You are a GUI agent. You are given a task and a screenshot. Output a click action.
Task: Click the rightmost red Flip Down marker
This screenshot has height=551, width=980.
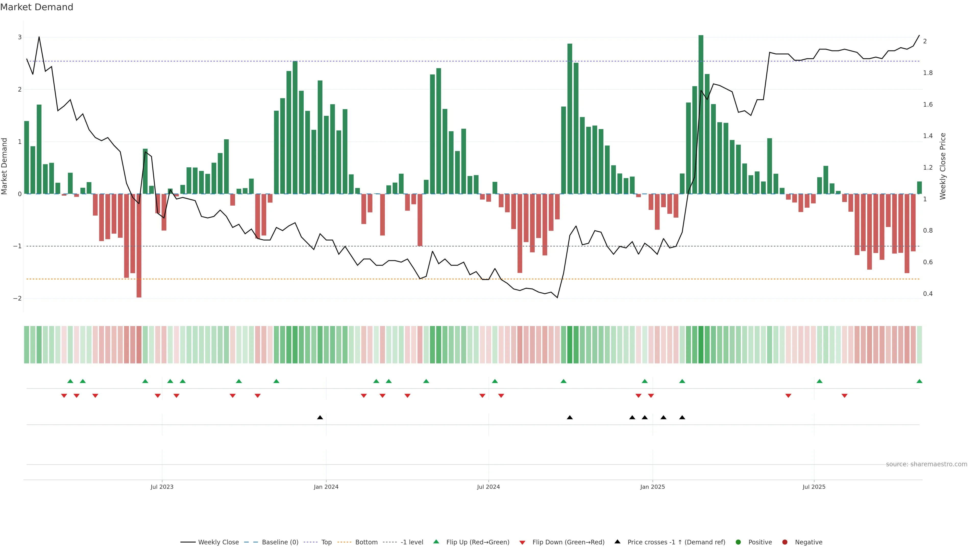click(x=844, y=396)
